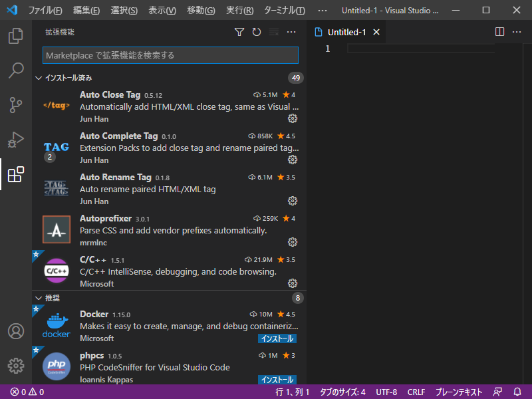Viewport: 532px width, 399px height.
Task: Open the ターミナル(T) menu
Action: pos(285,11)
